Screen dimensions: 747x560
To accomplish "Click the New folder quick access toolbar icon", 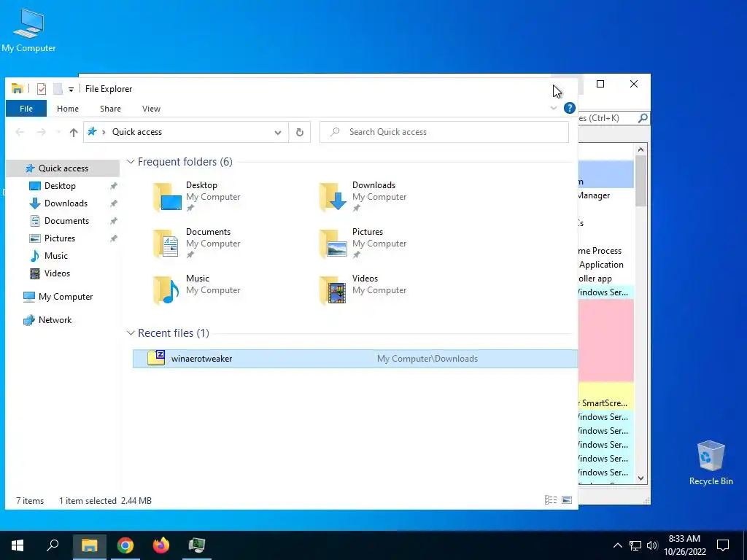I will [58, 88].
